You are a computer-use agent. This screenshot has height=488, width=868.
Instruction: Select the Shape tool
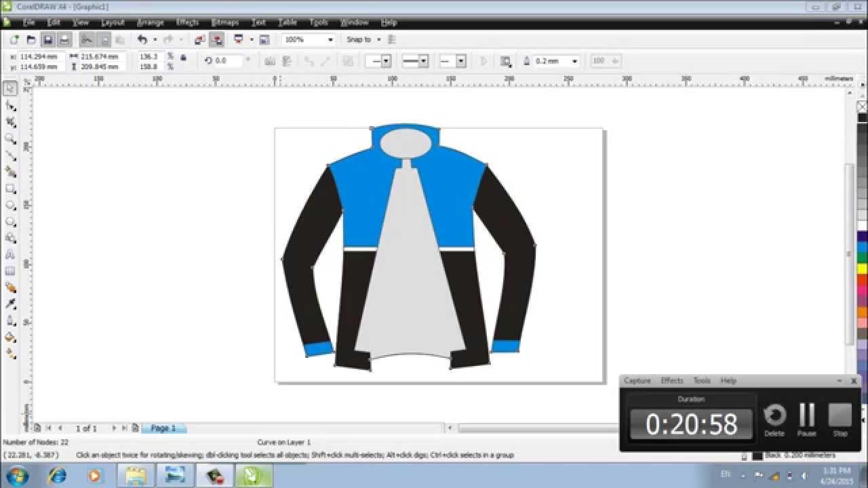pos(10,106)
